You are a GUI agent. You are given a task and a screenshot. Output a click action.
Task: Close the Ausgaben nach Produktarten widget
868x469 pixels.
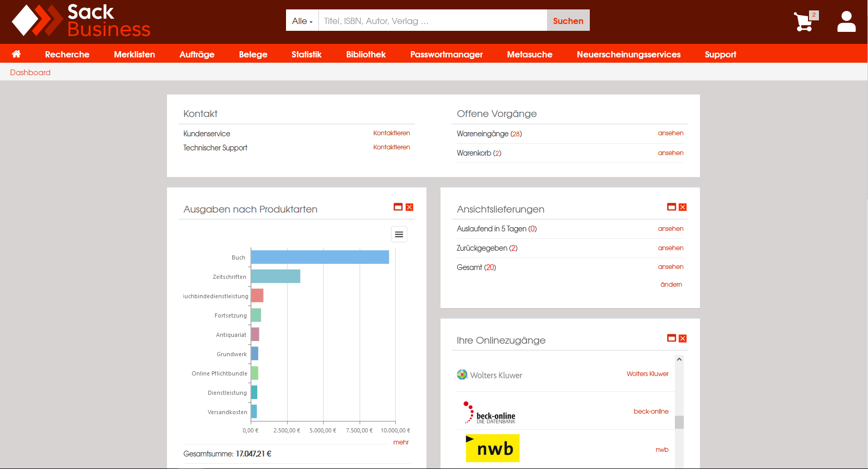point(410,207)
